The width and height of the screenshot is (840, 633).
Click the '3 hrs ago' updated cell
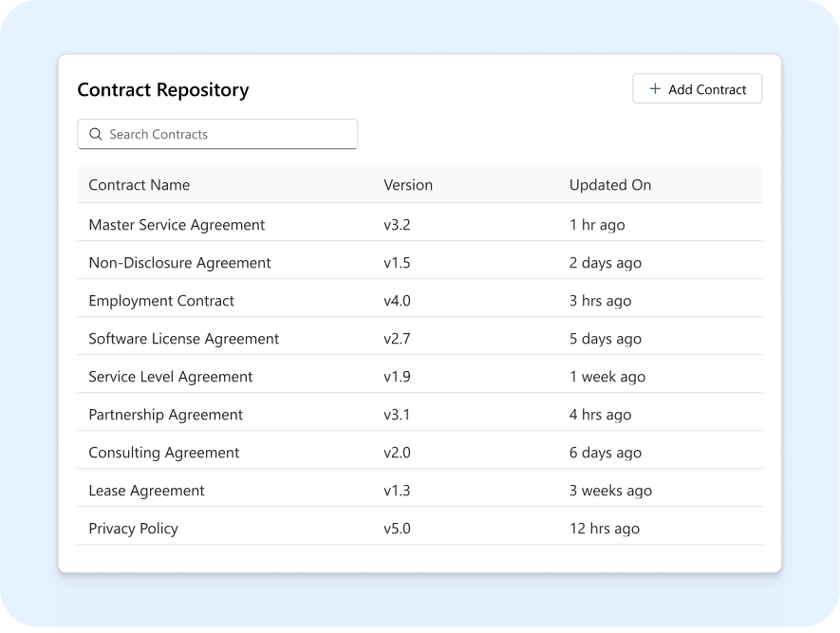tap(601, 301)
